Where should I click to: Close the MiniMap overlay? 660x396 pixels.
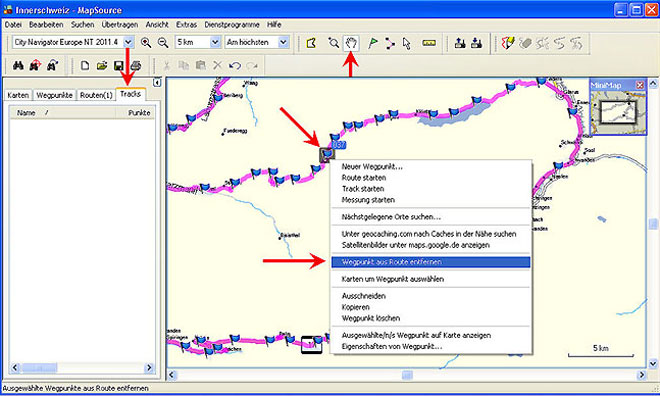click(x=640, y=85)
